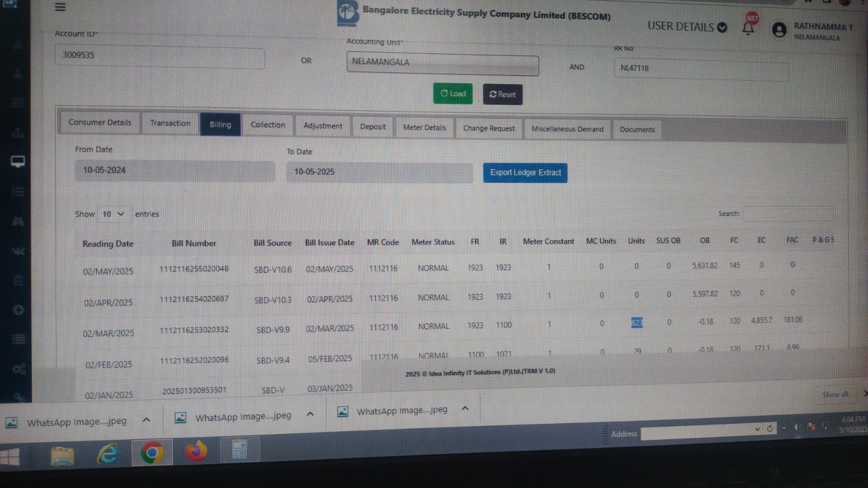
Task: Click reading date 02/APR/2025 cell
Action: point(108,303)
